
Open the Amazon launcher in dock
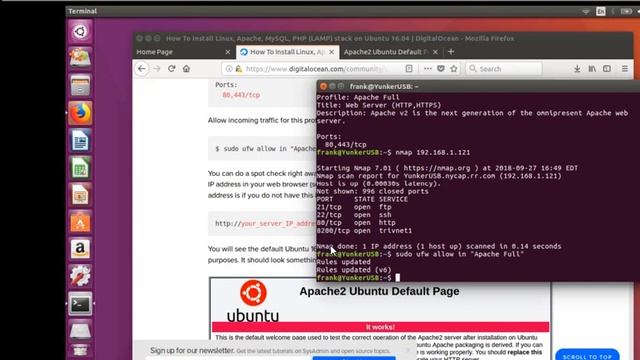pyautogui.click(x=80, y=249)
